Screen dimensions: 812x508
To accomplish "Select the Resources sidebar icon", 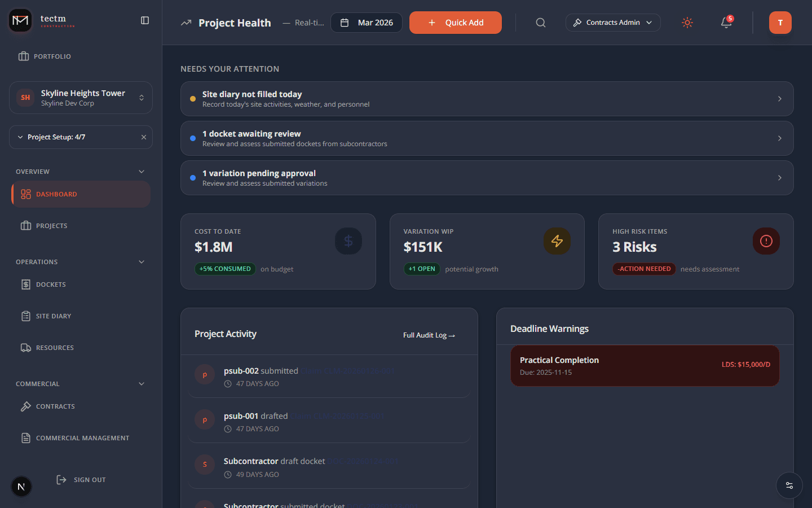I will (x=25, y=347).
